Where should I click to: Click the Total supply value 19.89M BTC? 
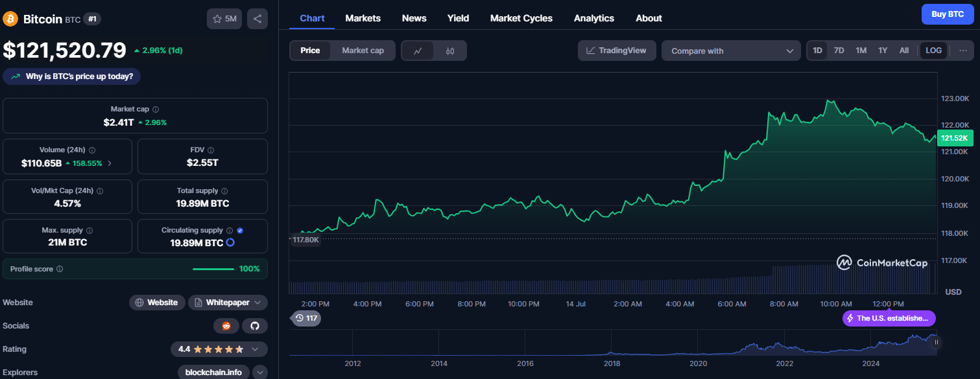click(x=202, y=203)
